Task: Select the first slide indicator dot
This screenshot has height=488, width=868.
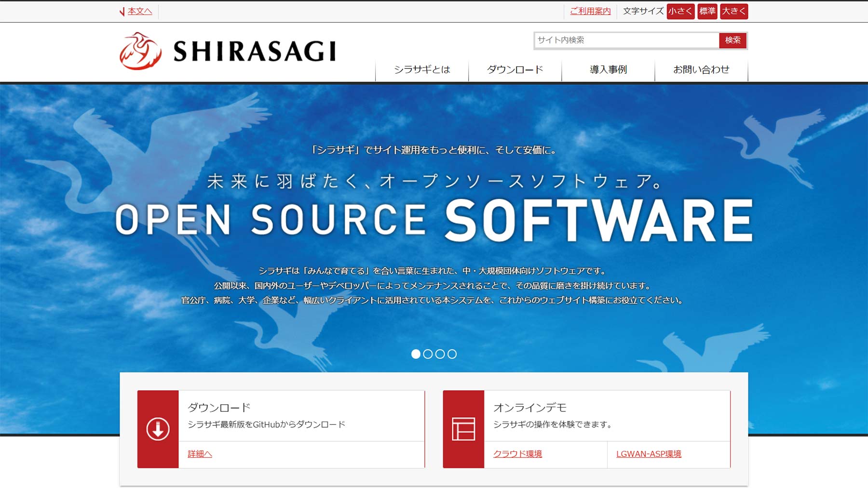Action: (x=416, y=354)
